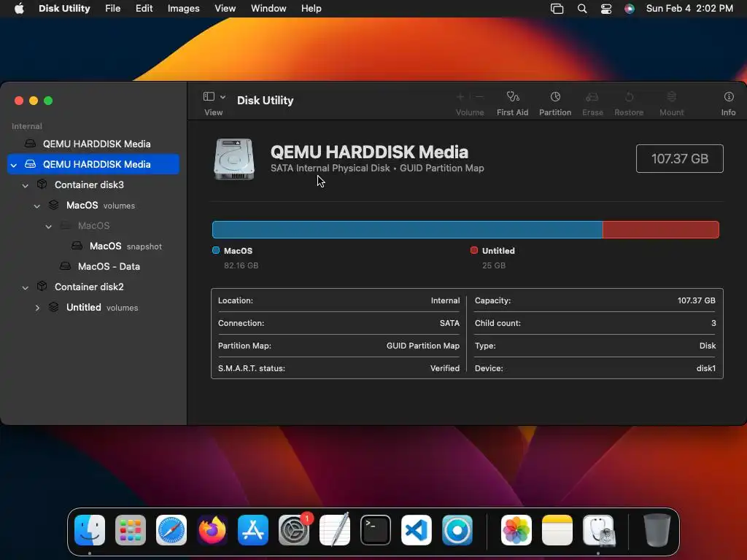Click the 'Verified' S.M.A.R.T. status value
The height and width of the screenshot is (560, 747).
[x=445, y=368]
